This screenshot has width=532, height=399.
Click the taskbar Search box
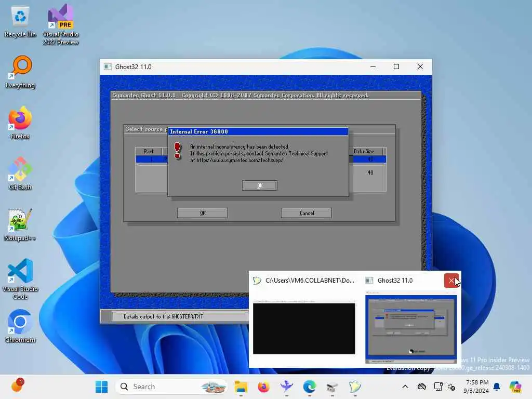171,387
